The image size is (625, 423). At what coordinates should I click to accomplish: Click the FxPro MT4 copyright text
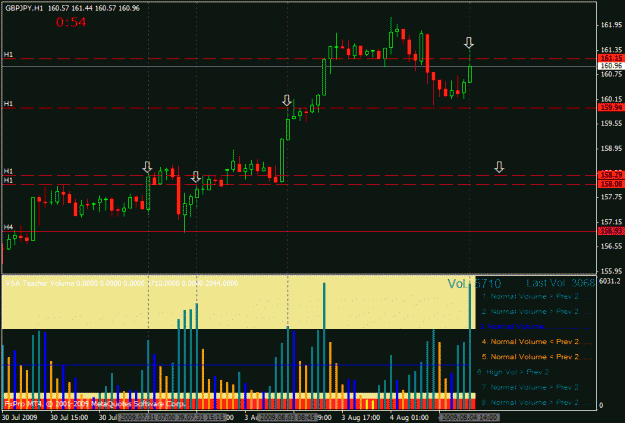pyautogui.click(x=95, y=404)
